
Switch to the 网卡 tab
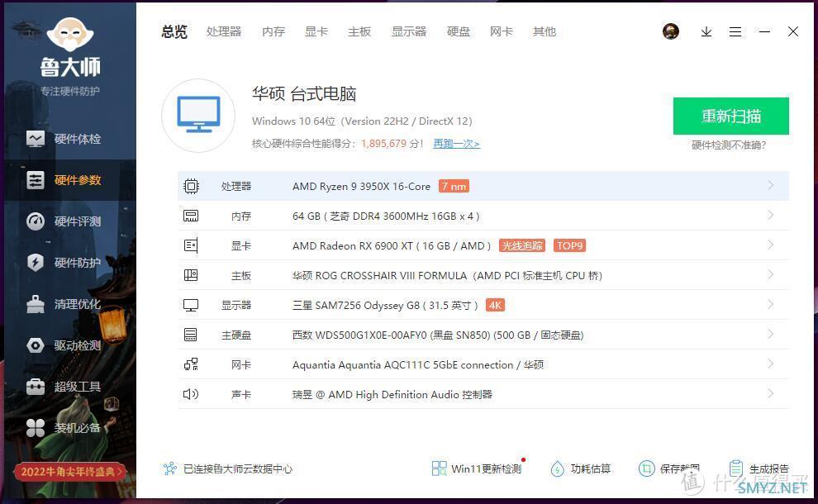(x=502, y=32)
